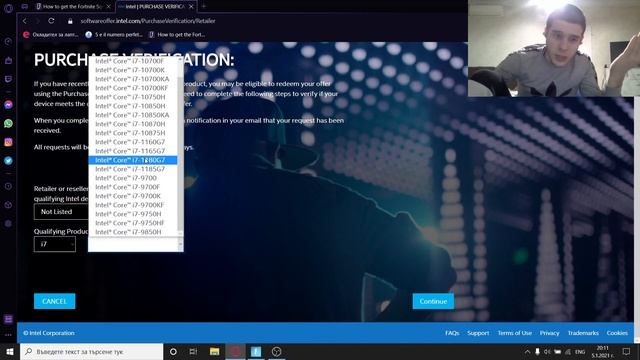This screenshot has width=640, height=360.
Task: Choose Intel Core i7-1160G7 from list
Action: [133, 142]
